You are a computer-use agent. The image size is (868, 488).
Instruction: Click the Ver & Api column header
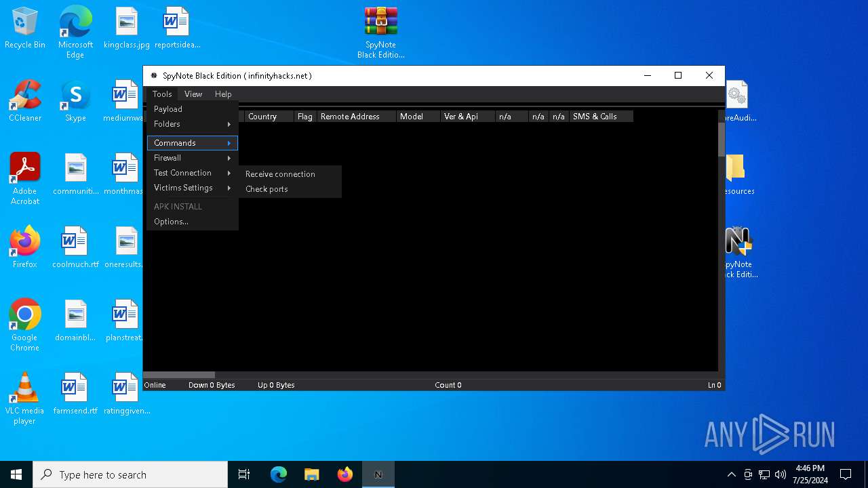coord(468,117)
